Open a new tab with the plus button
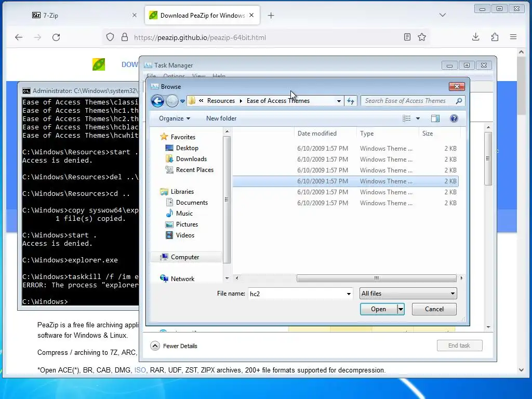532x399 pixels. [271, 15]
